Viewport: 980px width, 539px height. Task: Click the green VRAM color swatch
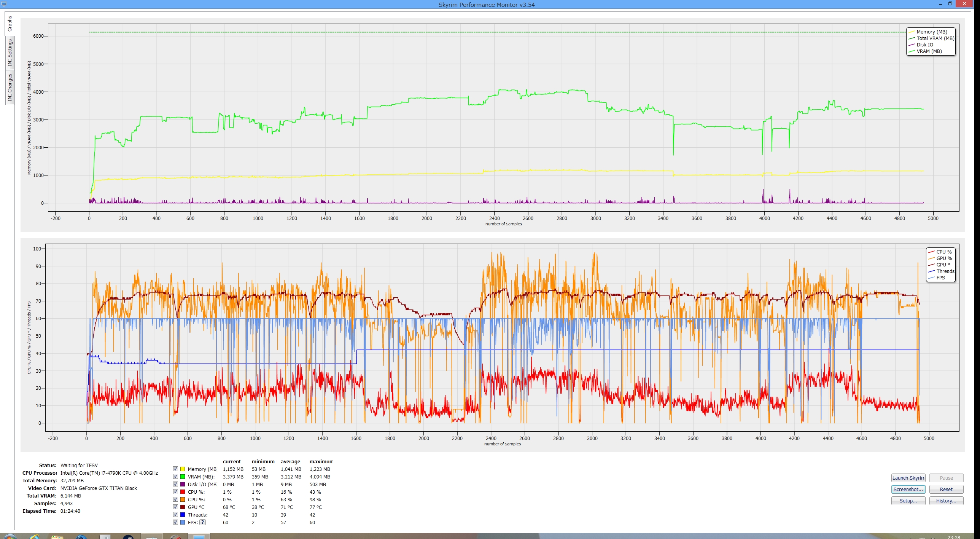tap(183, 477)
